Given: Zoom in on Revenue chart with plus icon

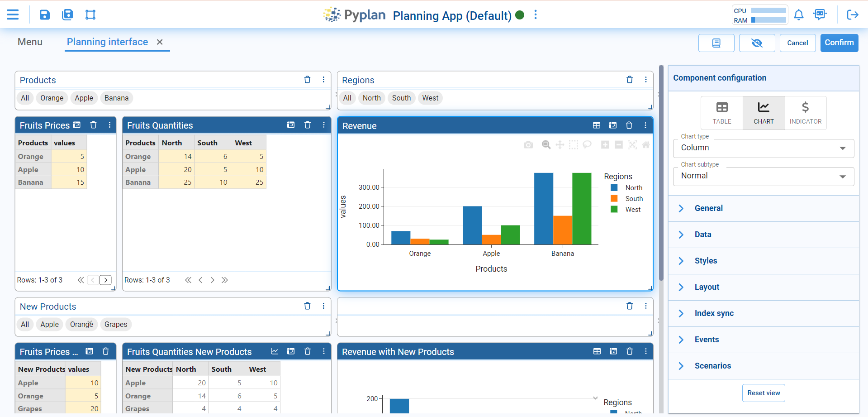Looking at the screenshot, I should (x=606, y=144).
